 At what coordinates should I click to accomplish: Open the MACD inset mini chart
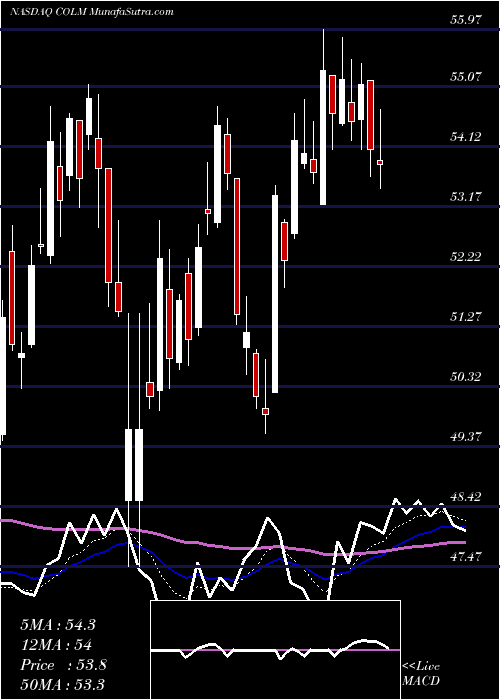pos(275,650)
